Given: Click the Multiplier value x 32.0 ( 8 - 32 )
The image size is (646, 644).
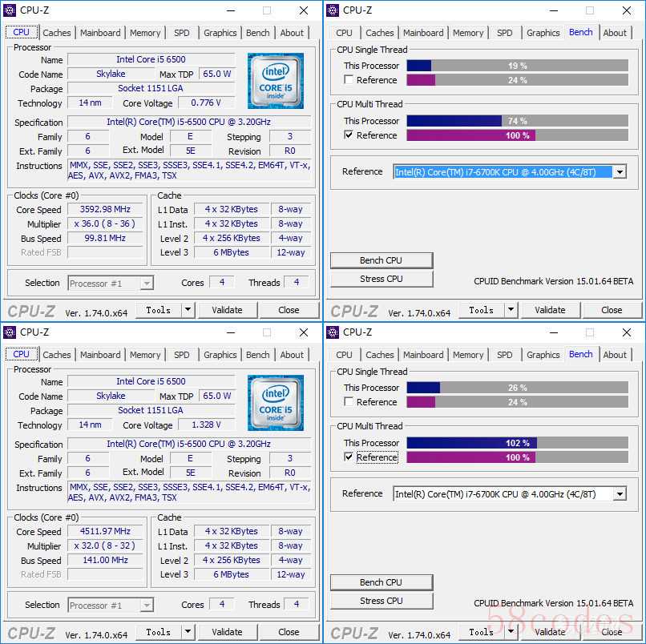Looking at the screenshot, I should 106,545.
